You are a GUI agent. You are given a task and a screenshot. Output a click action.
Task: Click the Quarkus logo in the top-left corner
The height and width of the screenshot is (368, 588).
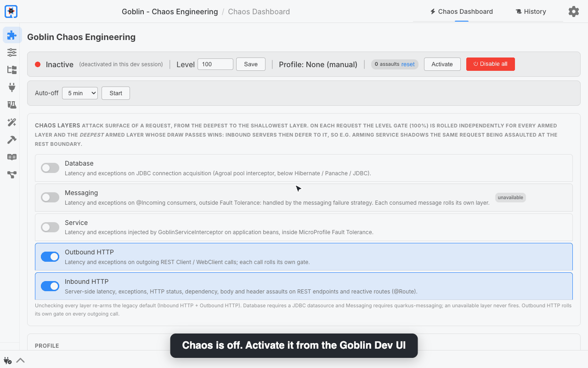pos(11,11)
